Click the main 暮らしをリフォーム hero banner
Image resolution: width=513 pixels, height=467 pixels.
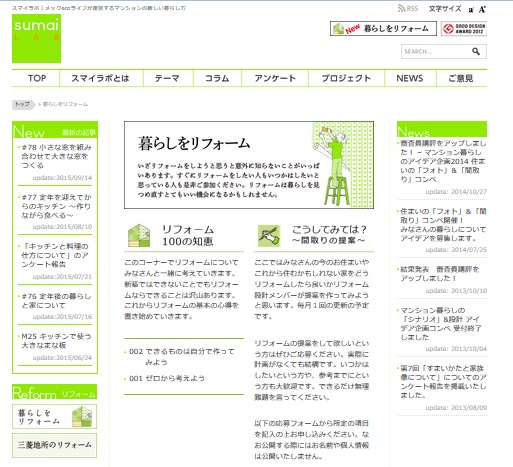(249, 165)
